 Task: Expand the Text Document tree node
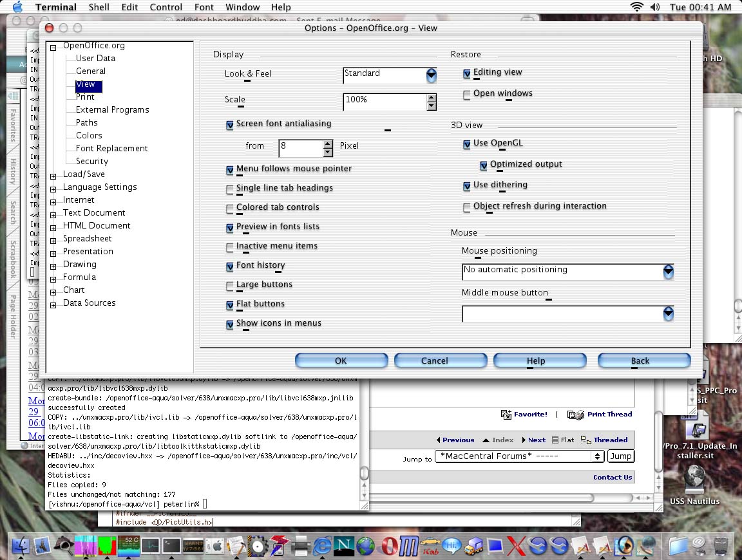[x=53, y=215]
